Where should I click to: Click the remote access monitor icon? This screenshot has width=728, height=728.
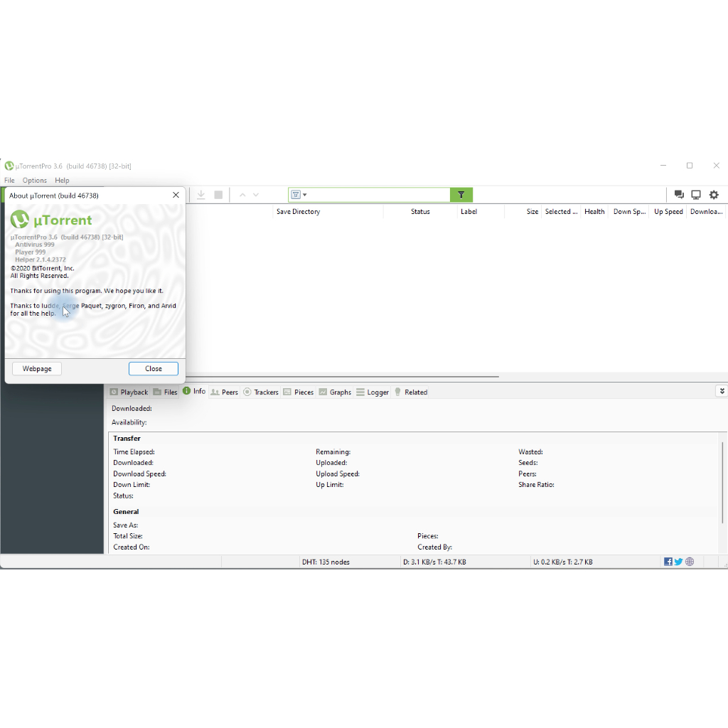tap(696, 195)
